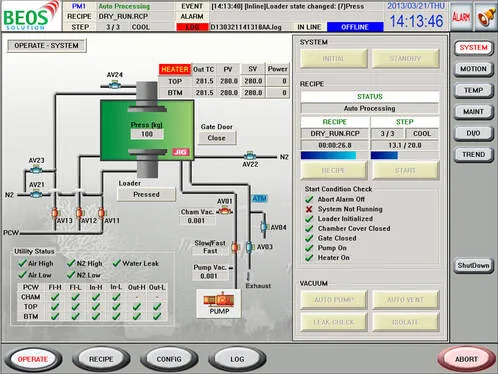Click the N2 Low check mark

point(71,275)
